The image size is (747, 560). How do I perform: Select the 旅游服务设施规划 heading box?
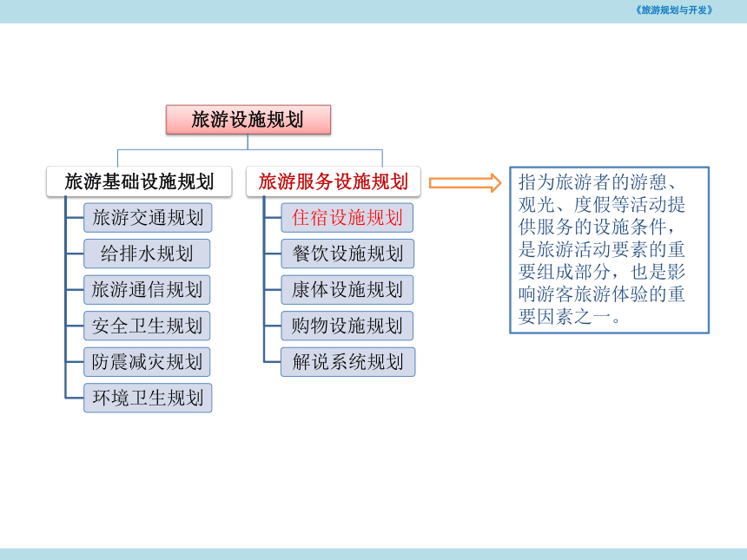(x=334, y=181)
